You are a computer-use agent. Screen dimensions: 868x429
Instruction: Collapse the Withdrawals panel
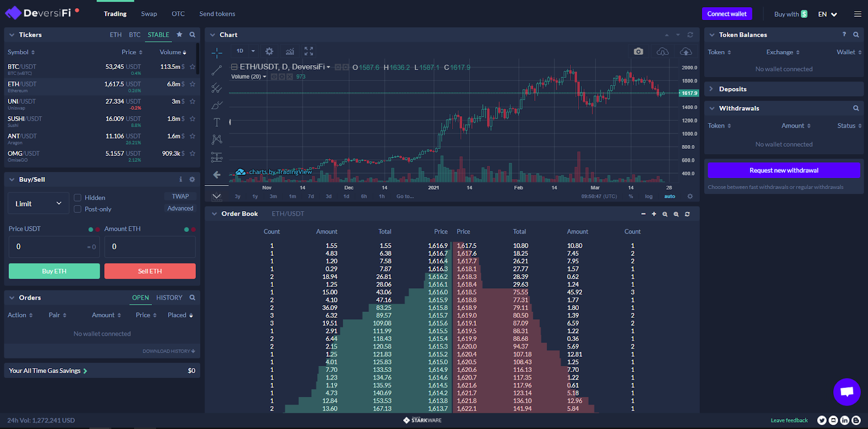(712, 109)
